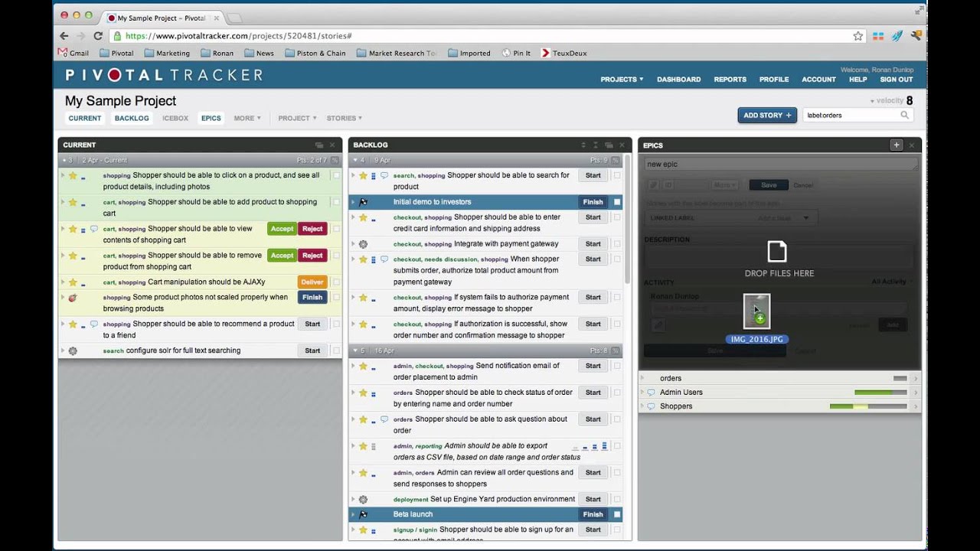Image resolution: width=980 pixels, height=551 pixels.
Task: Accept the view contents of shopping cart story
Action: [x=283, y=228]
